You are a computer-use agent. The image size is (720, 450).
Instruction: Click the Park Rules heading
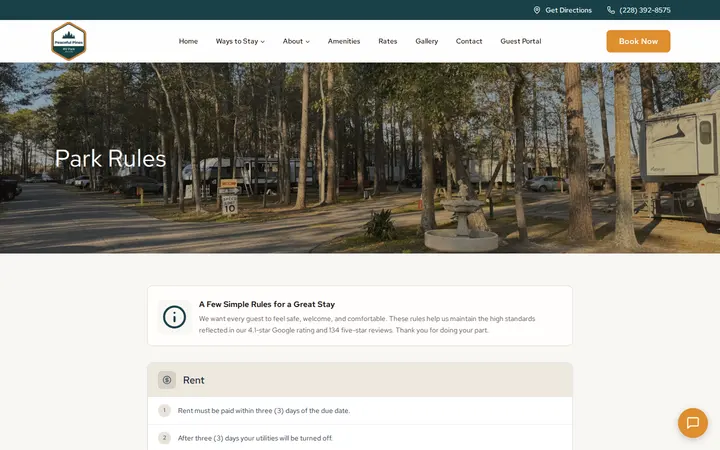coord(110,159)
